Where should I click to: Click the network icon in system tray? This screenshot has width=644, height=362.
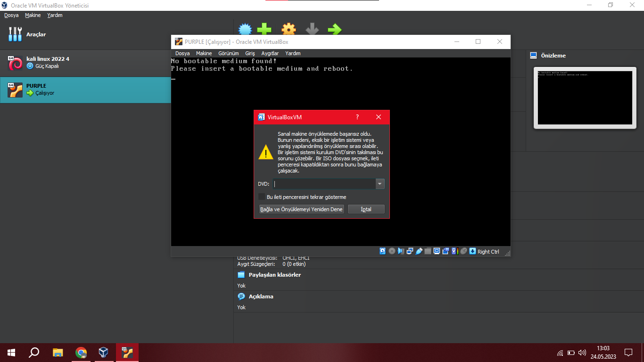point(560,353)
